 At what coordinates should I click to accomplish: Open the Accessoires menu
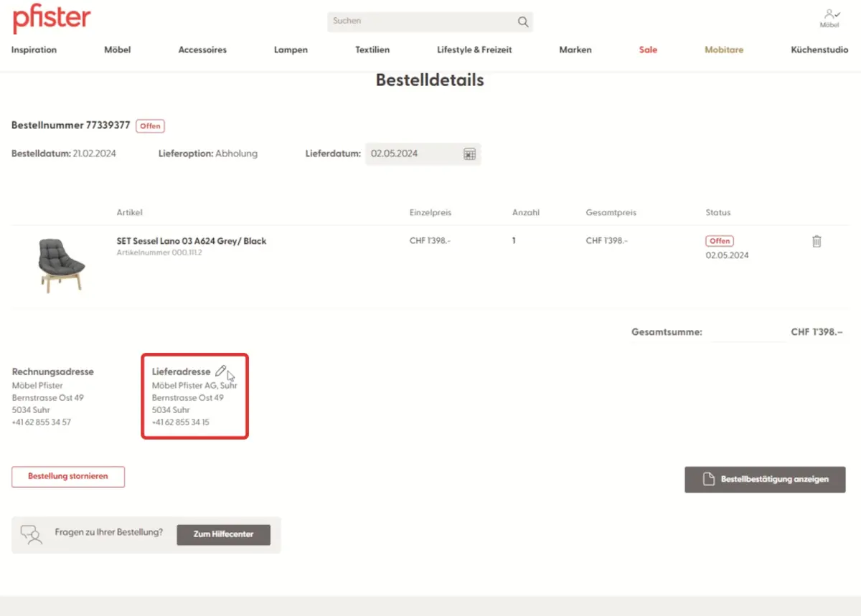pyautogui.click(x=202, y=50)
